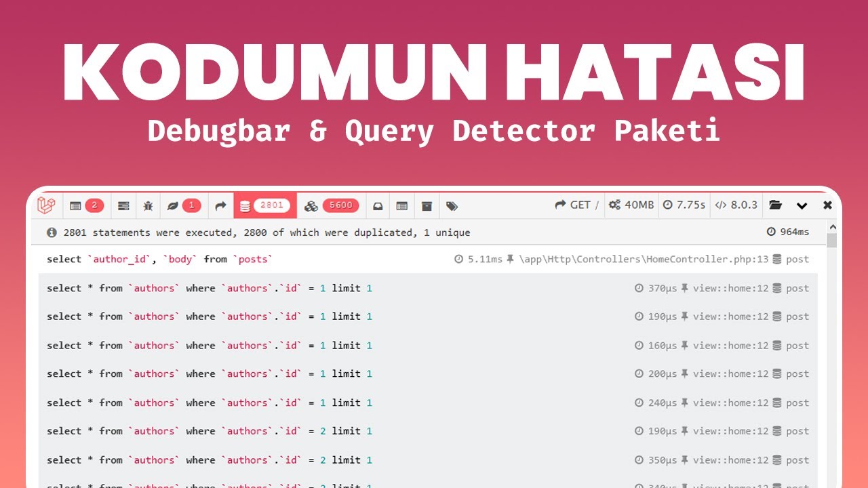868x488 pixels.
Task: Click the queries panel scrollbar thumb
Action: pyautogui.click(x=832, y=241)
